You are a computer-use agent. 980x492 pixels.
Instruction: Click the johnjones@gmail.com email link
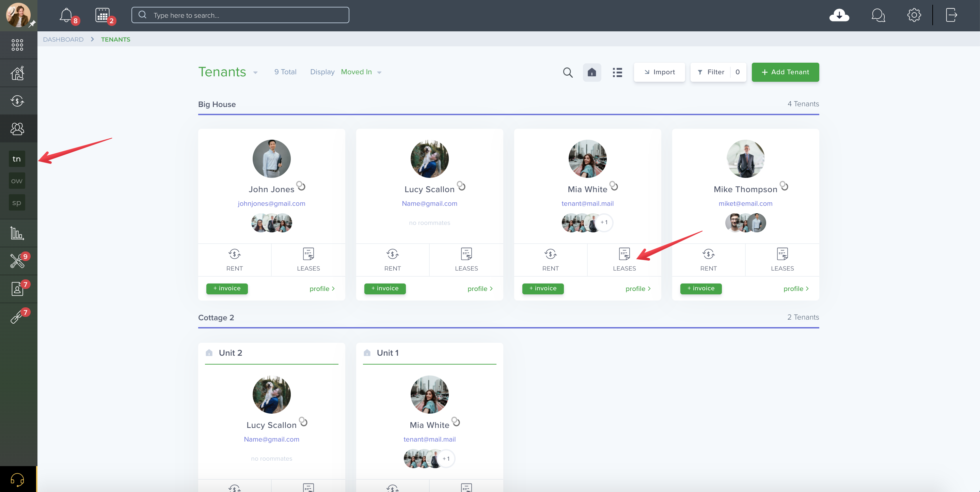(x=272, y=203)
